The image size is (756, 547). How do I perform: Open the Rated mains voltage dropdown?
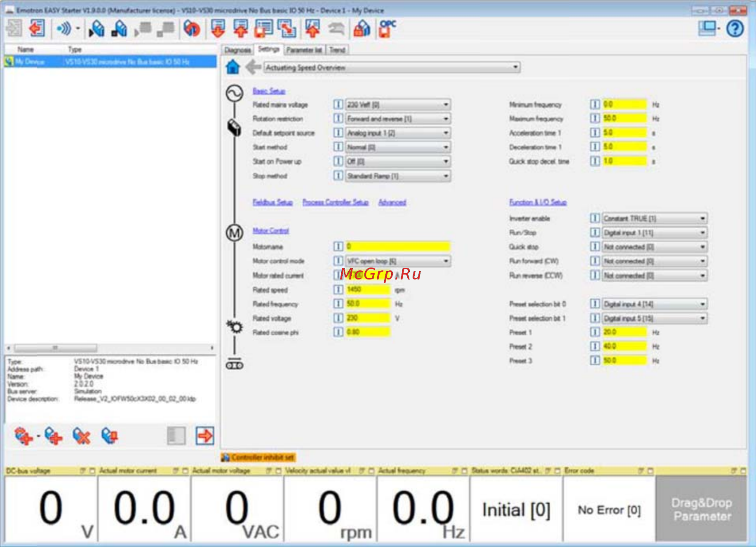click(398, 105)
